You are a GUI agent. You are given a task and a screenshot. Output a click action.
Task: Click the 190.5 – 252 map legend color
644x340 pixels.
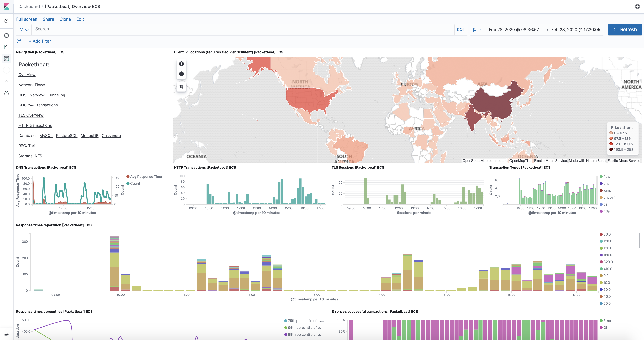611,149
